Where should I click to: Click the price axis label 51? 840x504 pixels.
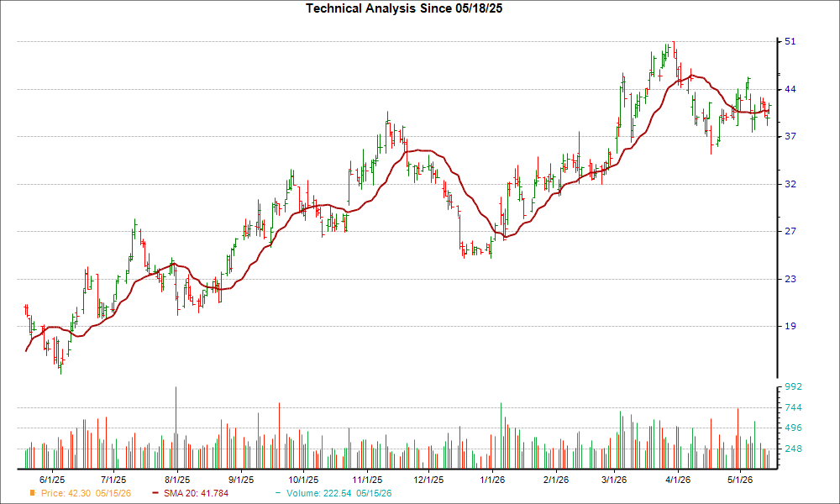pyautogui.click(x=790, y=41)
